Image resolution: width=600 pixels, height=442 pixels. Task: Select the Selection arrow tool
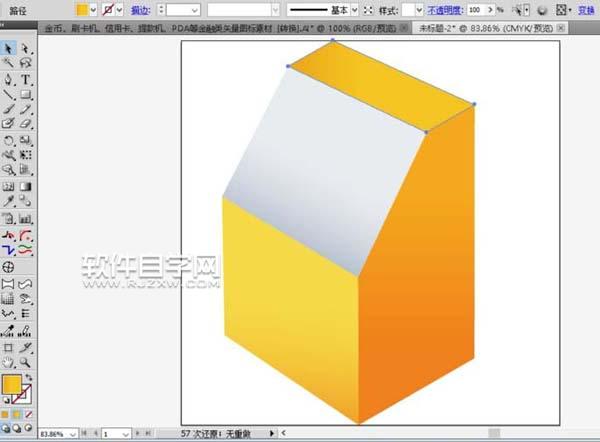[x=8, y=49]
